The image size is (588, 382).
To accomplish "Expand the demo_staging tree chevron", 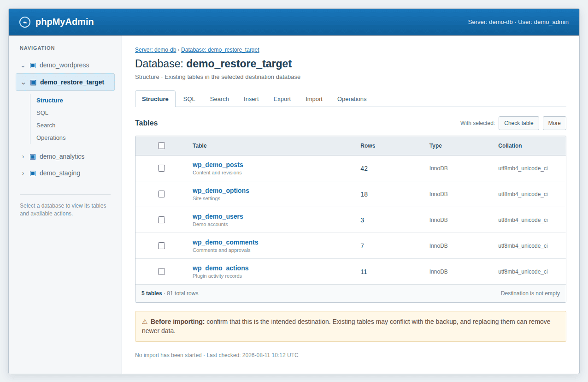I will [x=23, y=173].
